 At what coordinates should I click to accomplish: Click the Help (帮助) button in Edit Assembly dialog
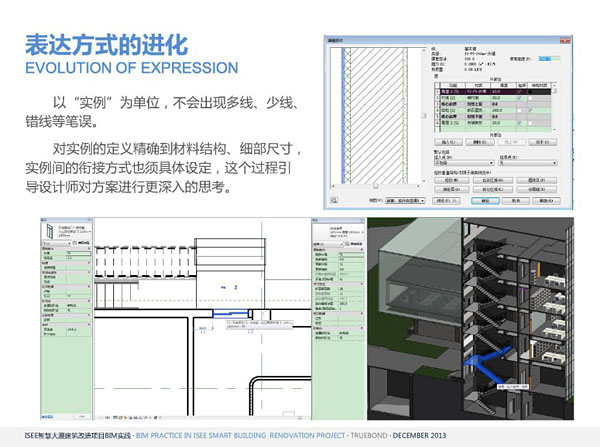tap(546, 201)
